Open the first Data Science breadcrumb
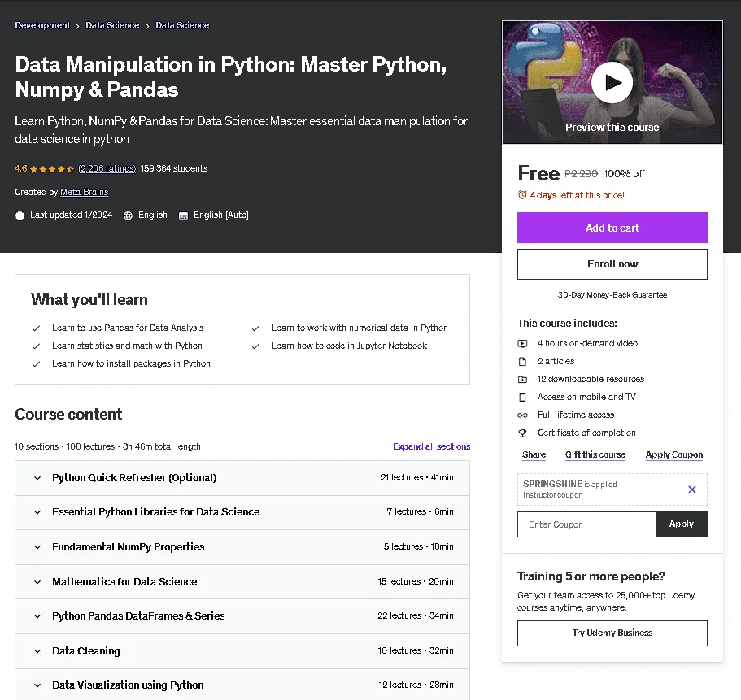 pyautogui.click(x=112, y=25)
